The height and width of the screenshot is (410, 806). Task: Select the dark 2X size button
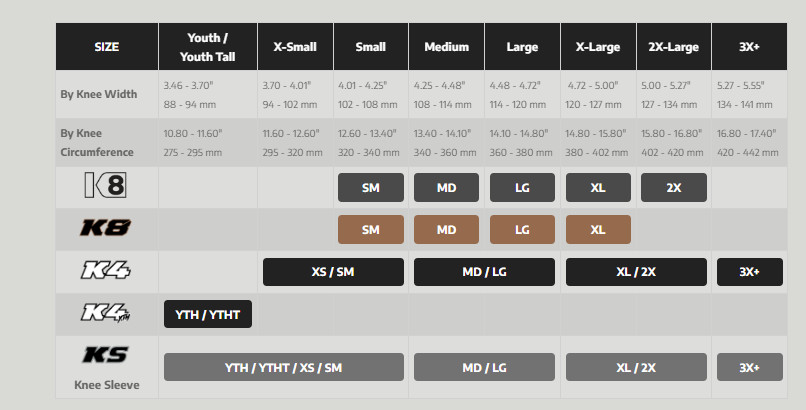674,188
